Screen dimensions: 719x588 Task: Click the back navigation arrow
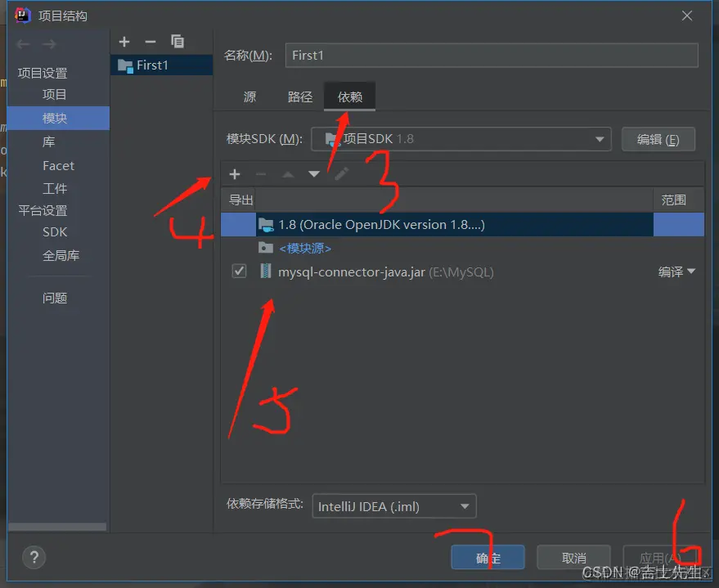24,44
